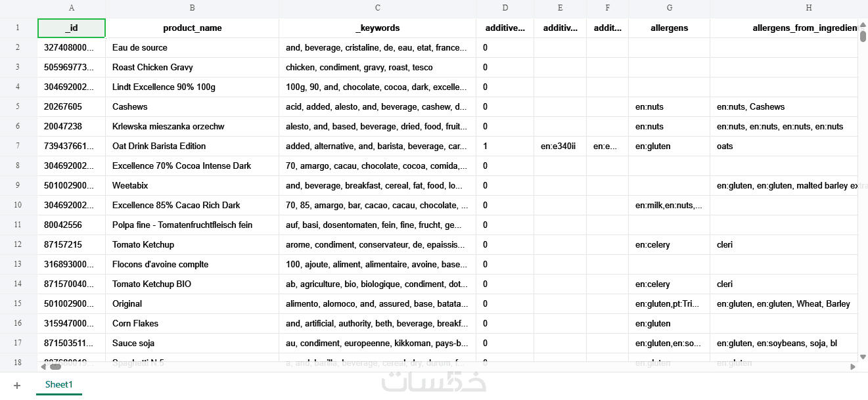The image size is (868, 400).
Task: Click en:gluten allergens cell in Oat Drink row
Action: pyautogui.click(x=669, y=146)
